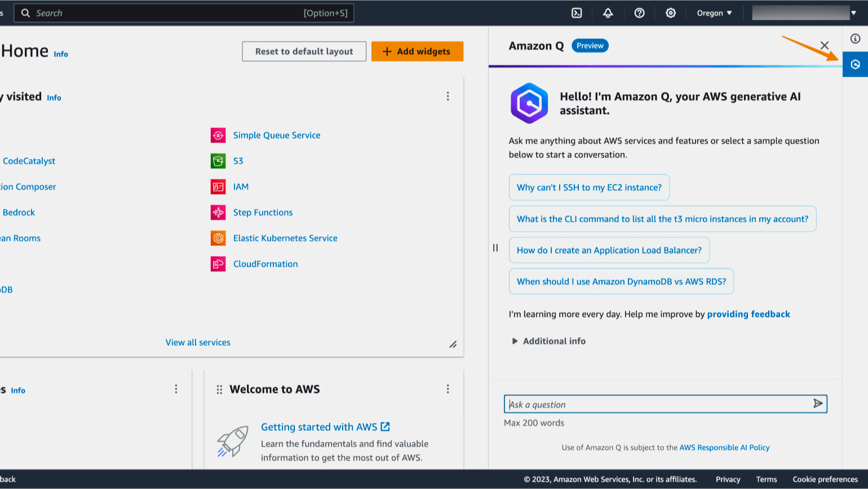This screenshot has height=489, width=868.
Task: Click the Add widgets button
Action: tap(417, 51)
